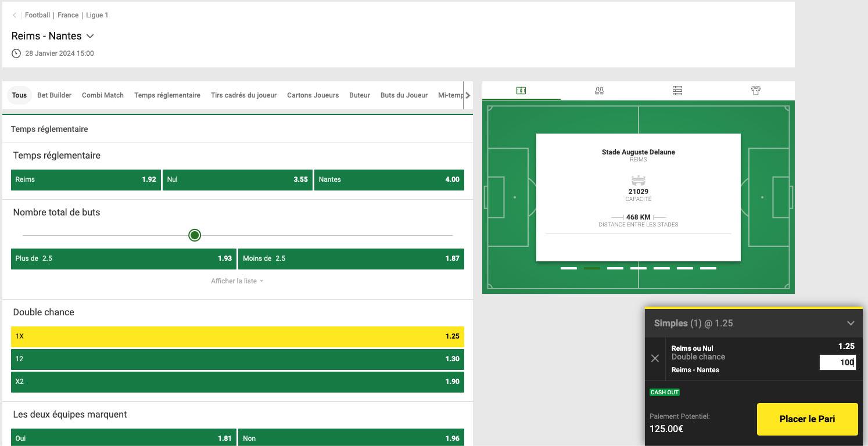Screen dimensions: 868x446
Task: Open the Buteur tab
Action: click(x=360, y=95)
